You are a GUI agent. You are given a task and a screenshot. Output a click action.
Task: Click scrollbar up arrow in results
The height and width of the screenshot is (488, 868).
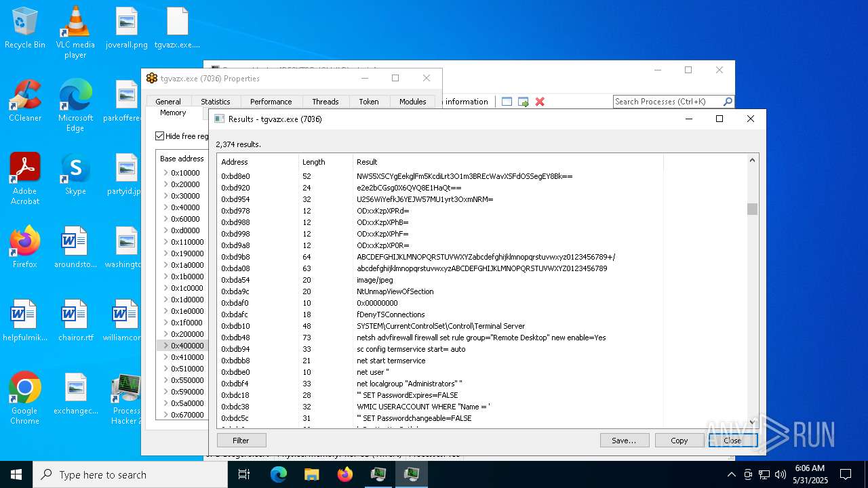coord(752,160)
